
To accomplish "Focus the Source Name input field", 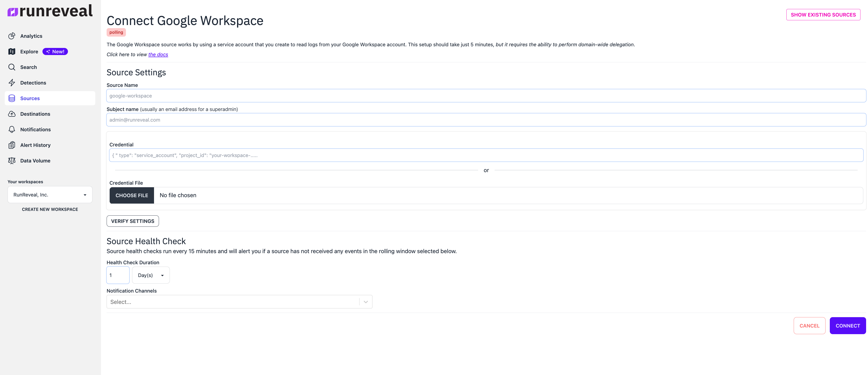I will pyautogui.click(x=486, y=96).
